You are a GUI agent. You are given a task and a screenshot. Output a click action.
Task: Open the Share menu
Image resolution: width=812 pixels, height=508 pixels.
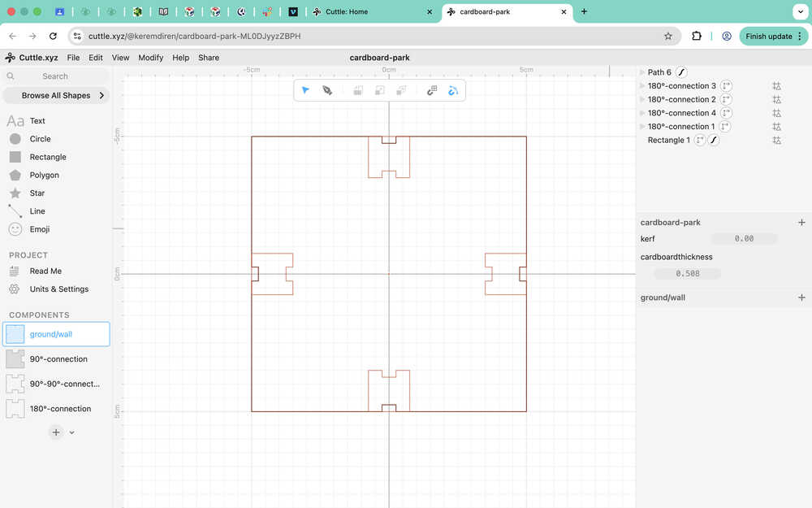(x=209, y=58)
